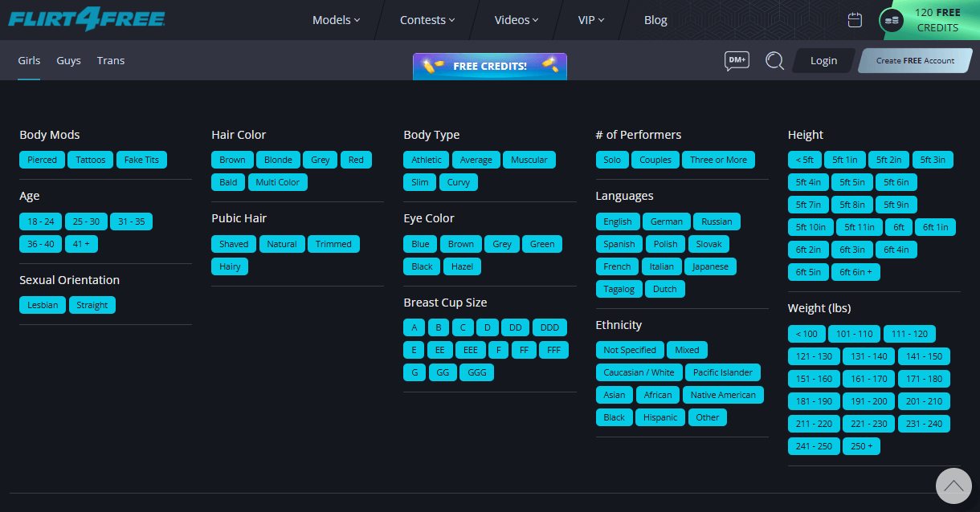Select the 131 - 140 weight filter
Image resolution: width=980 pixels, height=512 pixels.
(869, 356)
